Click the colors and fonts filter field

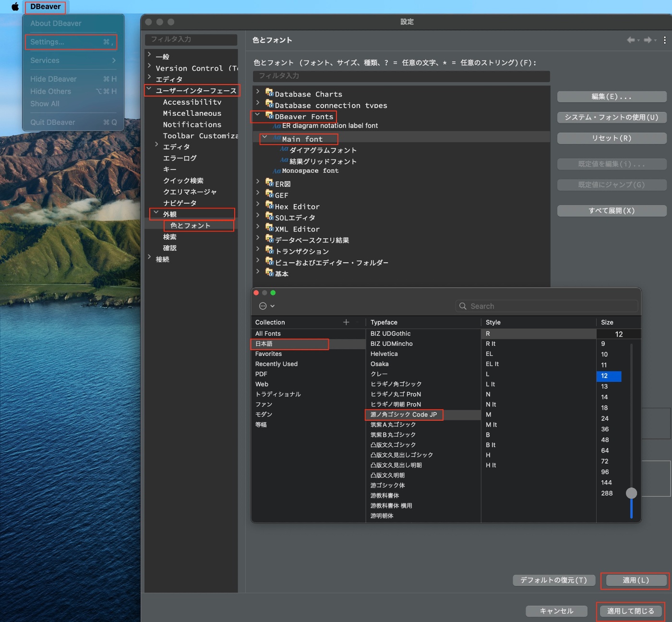401,76
